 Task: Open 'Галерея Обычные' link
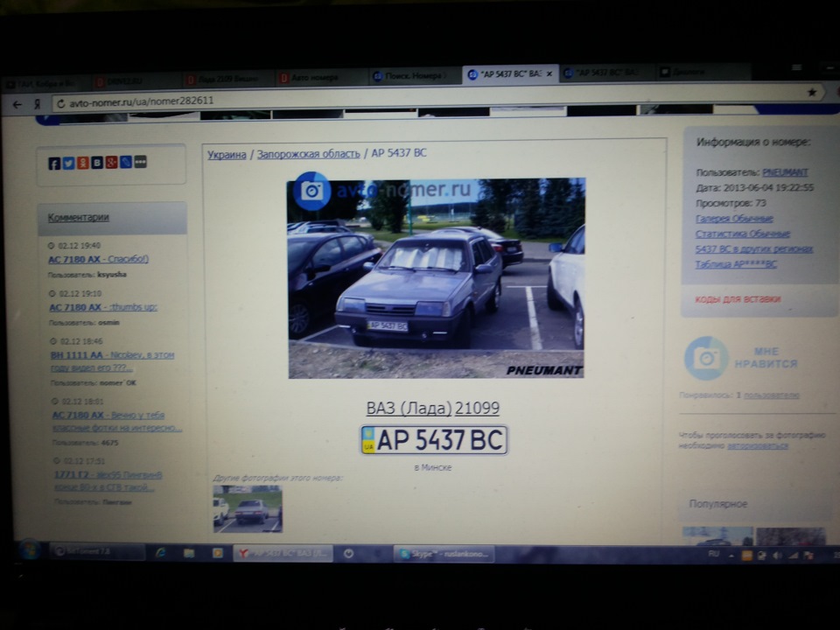tap(734, 219)
